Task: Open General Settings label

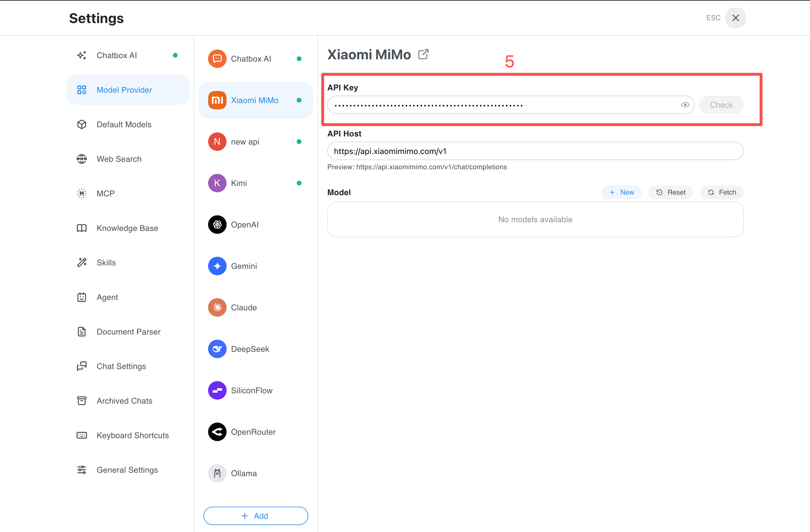Action: [x=127, y=470]
